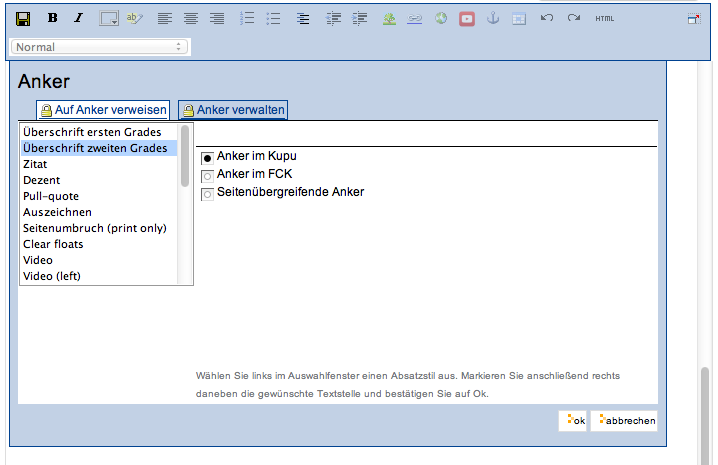Open the Normal paragraph style dropdown
Viewport: 718px width, 465px height.
click(x=99, y=47)
